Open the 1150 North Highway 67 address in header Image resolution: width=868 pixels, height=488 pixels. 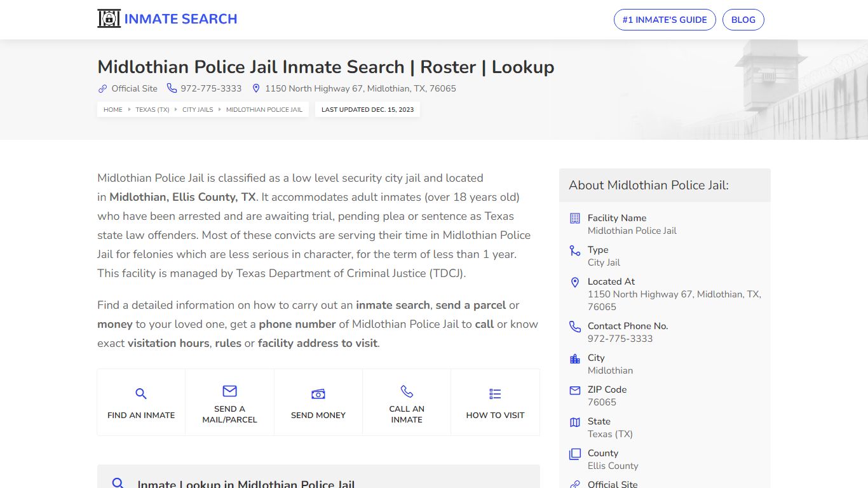tap(360, 88)
